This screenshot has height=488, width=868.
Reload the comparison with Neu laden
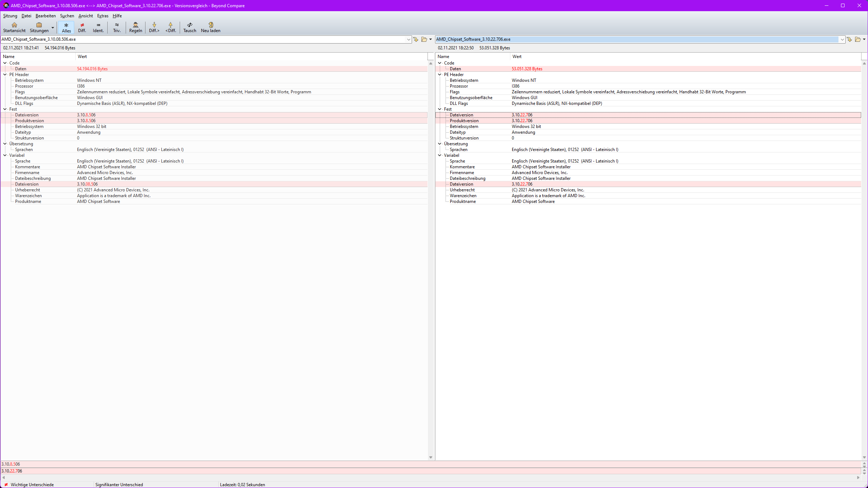[x=211, y=25]
